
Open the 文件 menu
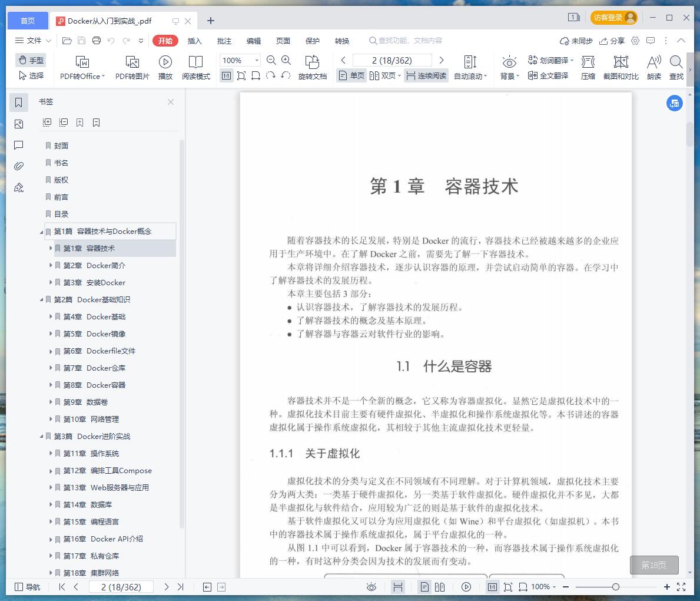[33, 41]
